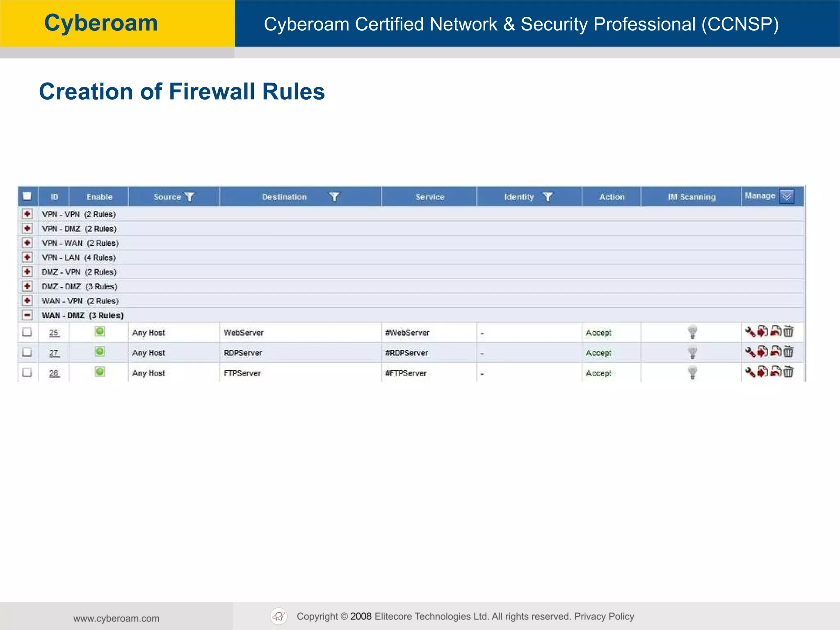840x630 pixels.
Task: Click Accept action in WebServer row
Action: pyautogui.click(x=598, y=333)
